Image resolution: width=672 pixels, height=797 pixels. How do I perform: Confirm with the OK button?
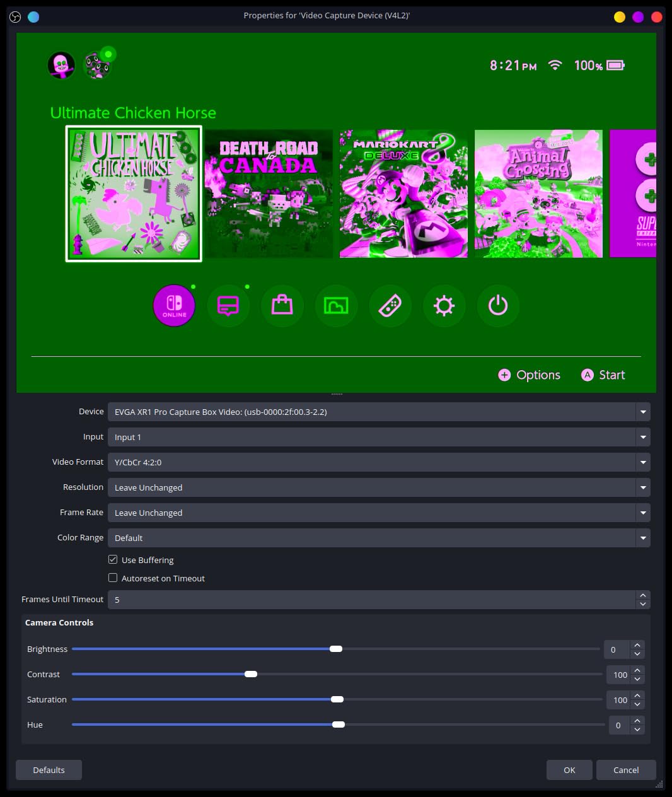click(x=569, y=770)
